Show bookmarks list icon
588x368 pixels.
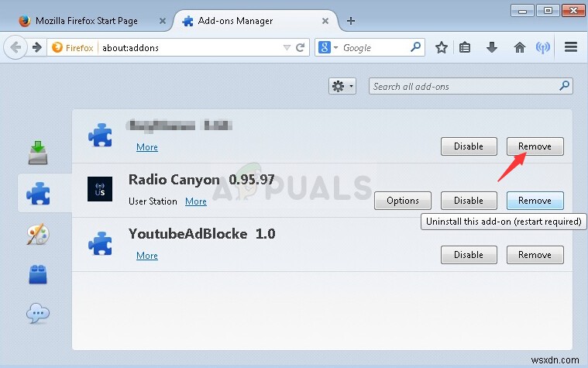tap(465, 47)
